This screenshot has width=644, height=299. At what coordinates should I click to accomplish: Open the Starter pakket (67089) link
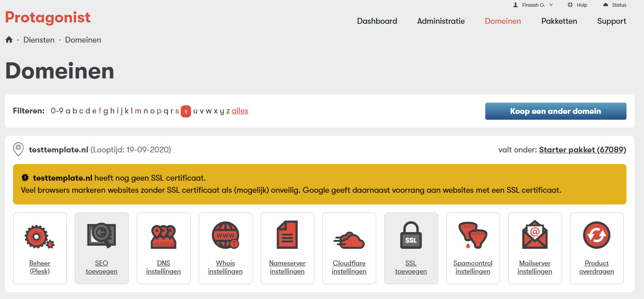(x=583, y=150)
